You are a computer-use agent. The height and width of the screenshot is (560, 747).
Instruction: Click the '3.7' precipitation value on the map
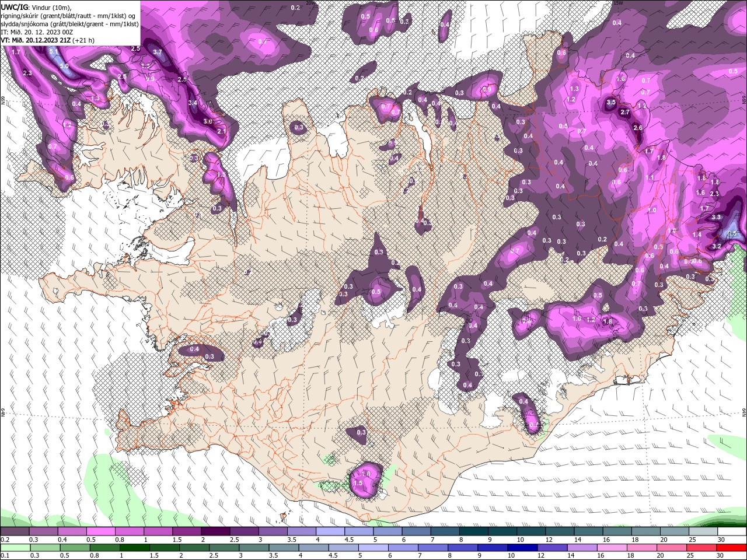pos(158,52)
